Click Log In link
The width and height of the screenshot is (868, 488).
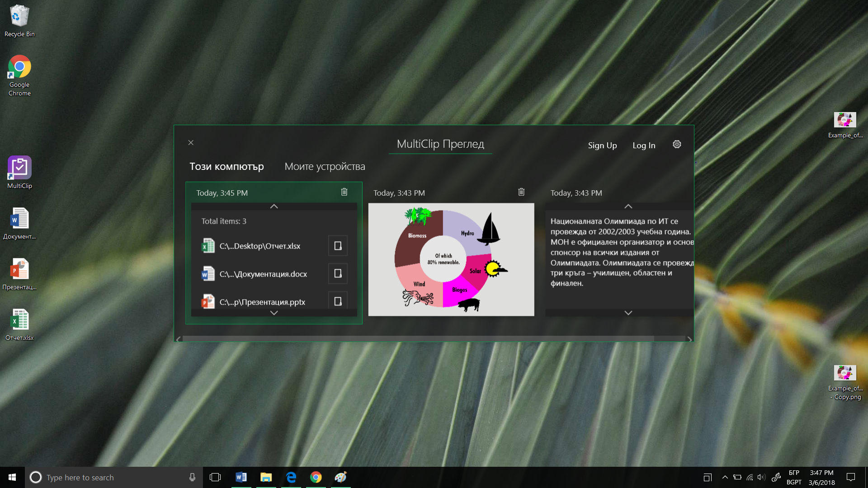(644, 145)
